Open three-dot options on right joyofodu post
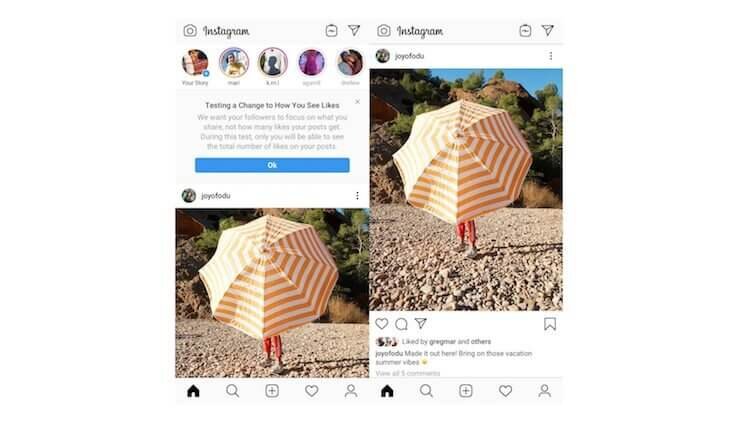 551,56
